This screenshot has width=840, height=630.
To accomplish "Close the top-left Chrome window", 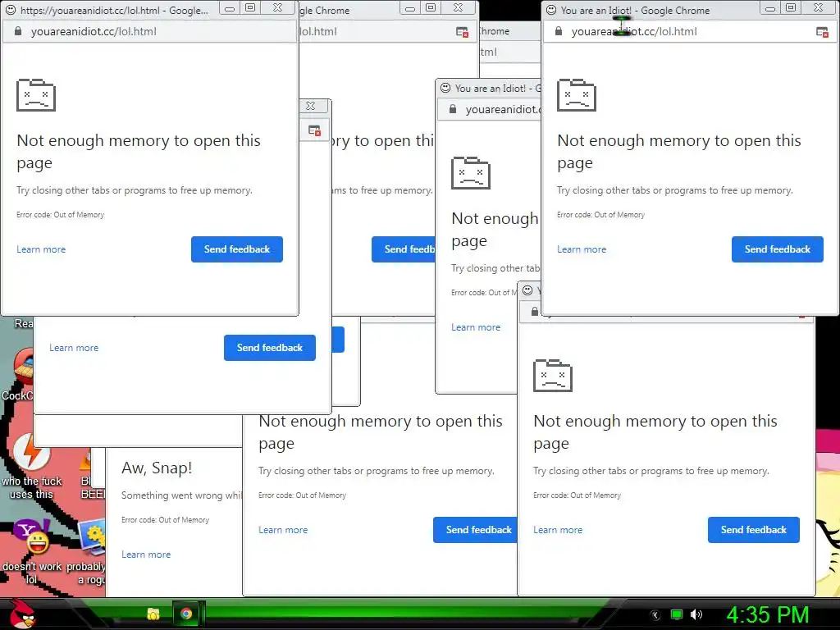I will coord(277,8).
